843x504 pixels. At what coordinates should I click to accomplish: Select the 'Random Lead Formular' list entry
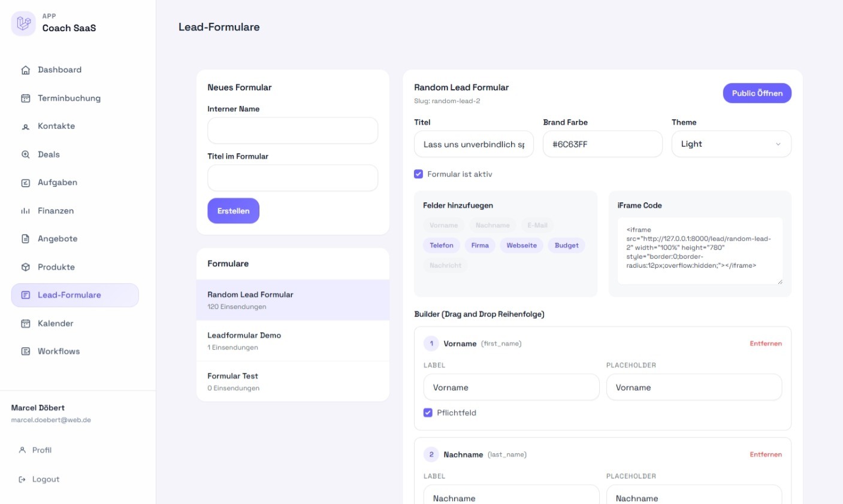tap(293, 300)
